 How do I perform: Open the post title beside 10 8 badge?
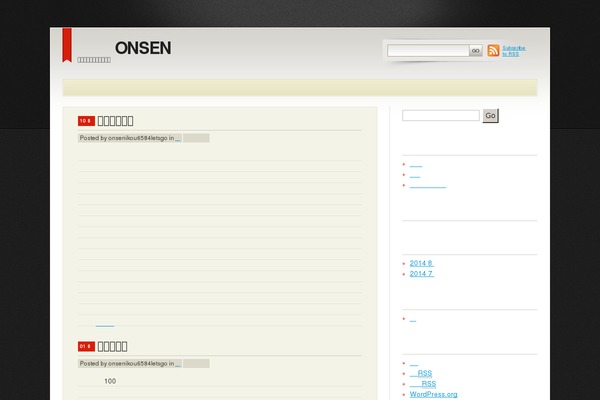116,121
